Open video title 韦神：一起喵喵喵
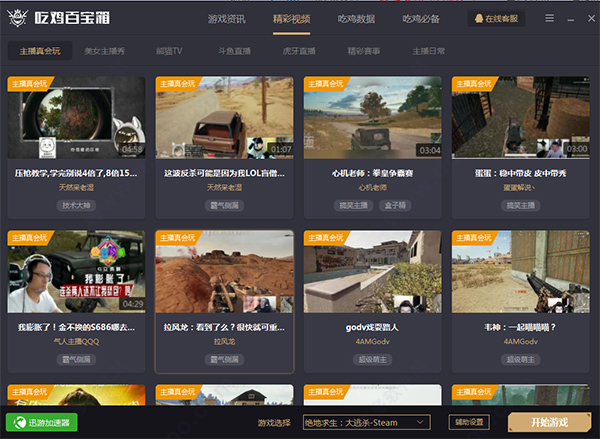Image resolution: width=600 pixels, height=439 pixels. coord(520,327)
